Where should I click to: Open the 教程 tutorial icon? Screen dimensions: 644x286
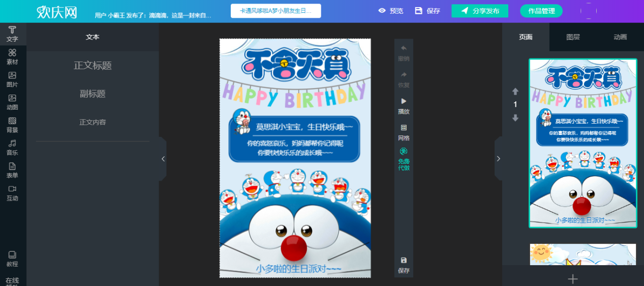point(12,259)
